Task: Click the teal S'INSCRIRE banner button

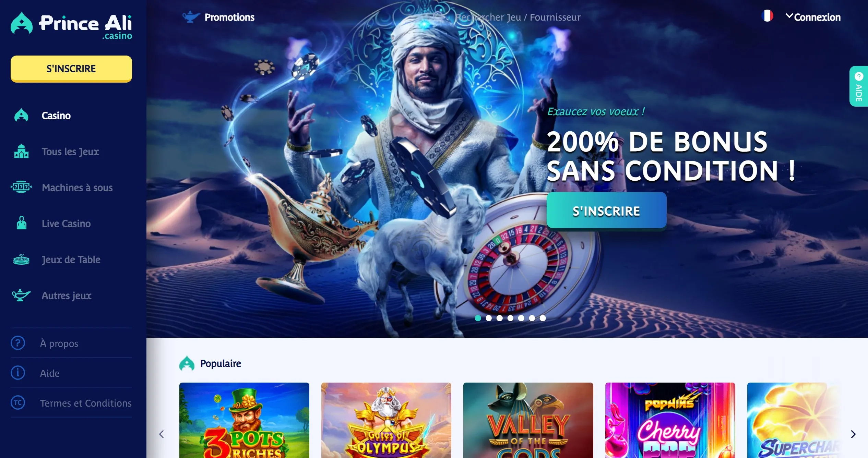Action: tap(606, 211)
